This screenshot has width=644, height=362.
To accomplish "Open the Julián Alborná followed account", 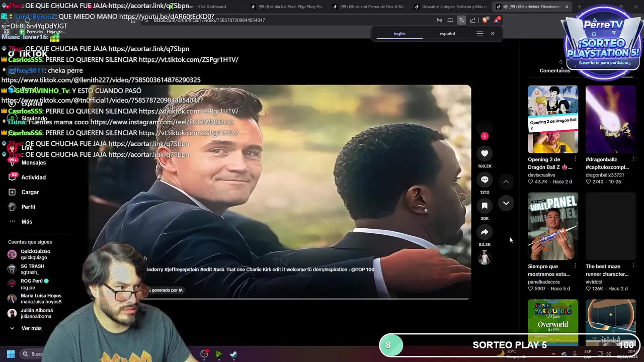I will pyautogui.click(x=37, y=313).
